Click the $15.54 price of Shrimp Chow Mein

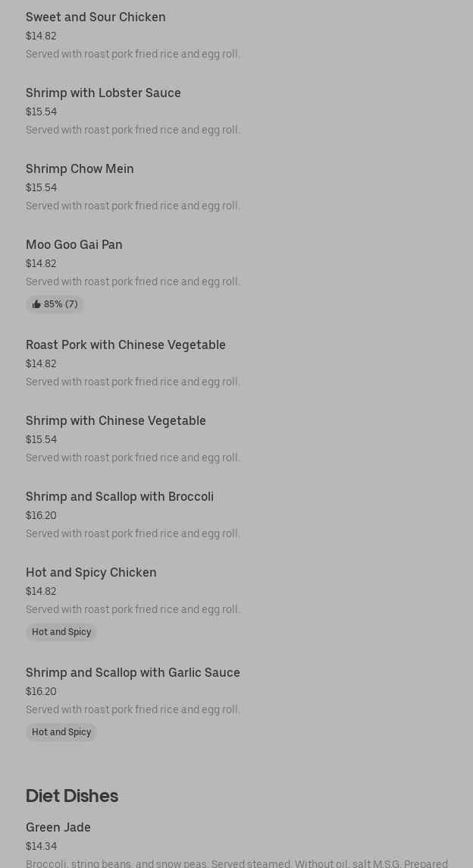coord(41,187)
